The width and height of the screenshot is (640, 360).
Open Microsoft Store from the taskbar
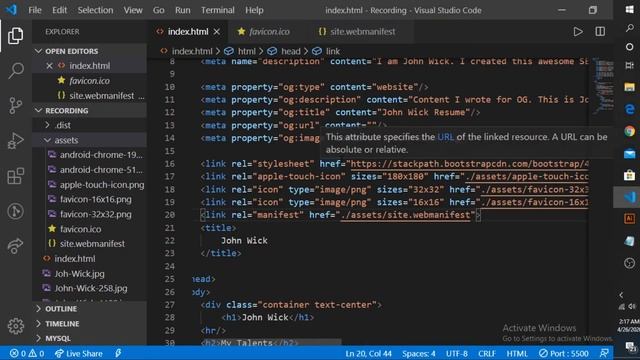click(x=629, y=175)
